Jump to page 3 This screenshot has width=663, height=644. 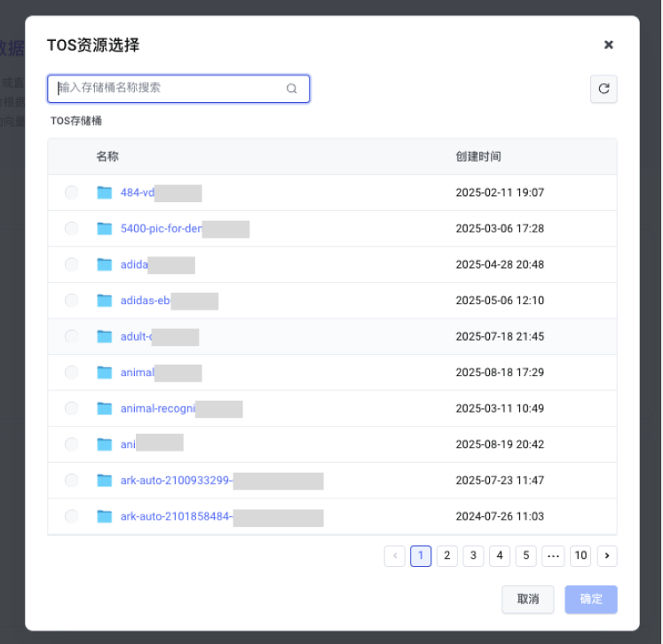[474, 555]
